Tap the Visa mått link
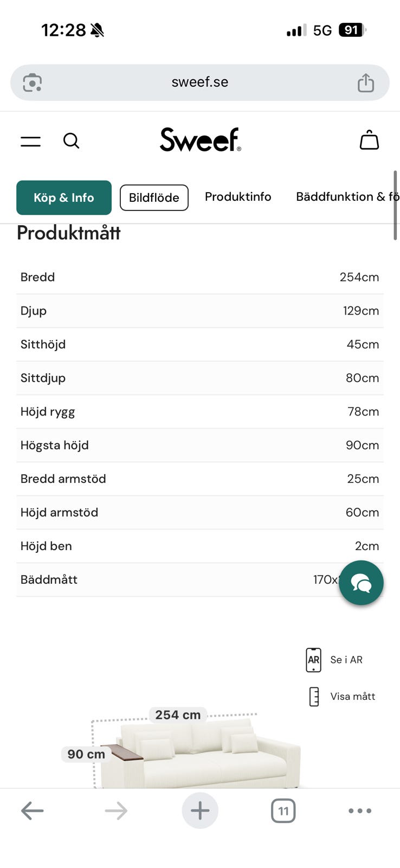 [352, 697]
